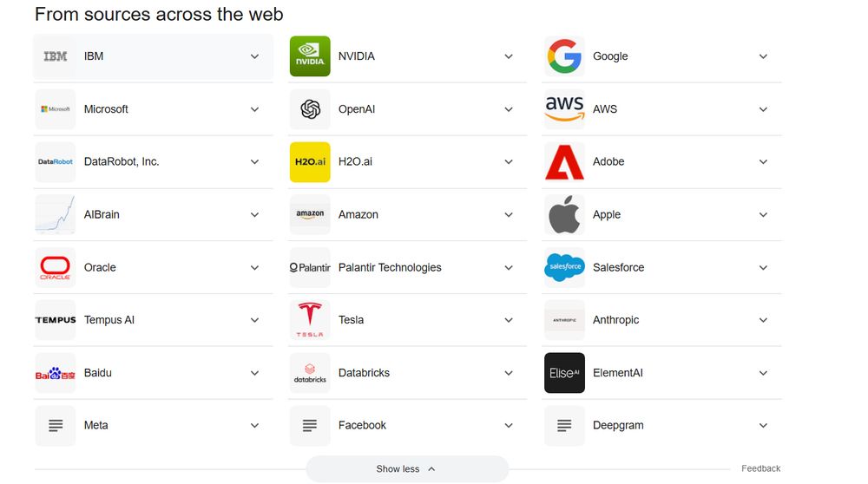The image size is (868, 484).
Task: Click the AIBrain chart thumbnail
Action: point(56,214)
